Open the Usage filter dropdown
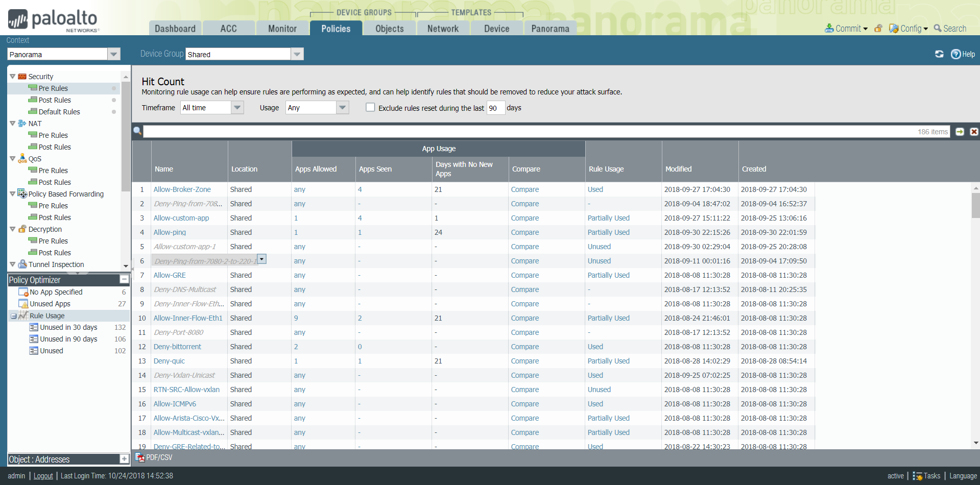The height and width of the screenshot is (485, 980). 342,108
